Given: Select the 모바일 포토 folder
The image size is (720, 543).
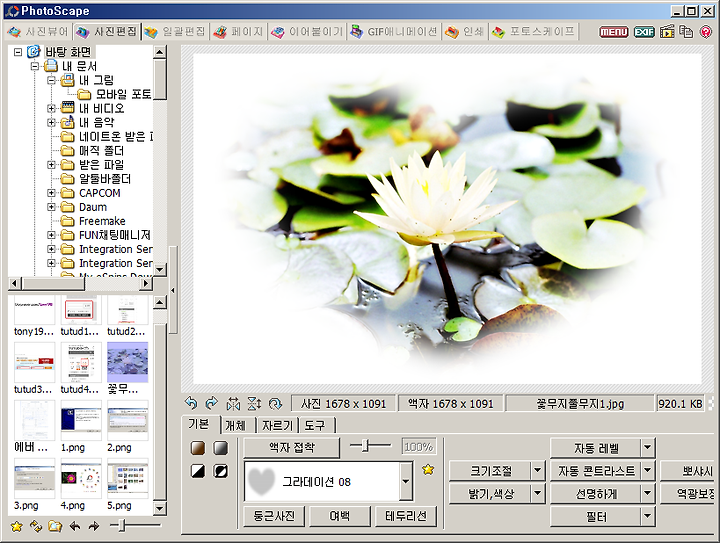Looking at the screenshot, I should [123, 94].
